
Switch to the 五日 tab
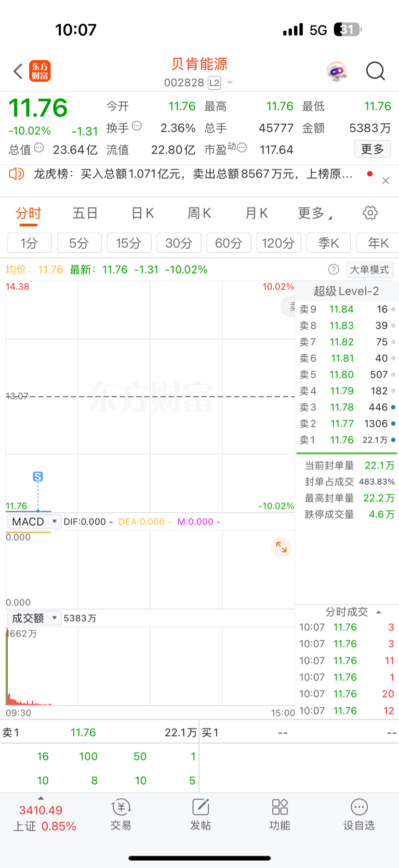click(85, 213)
